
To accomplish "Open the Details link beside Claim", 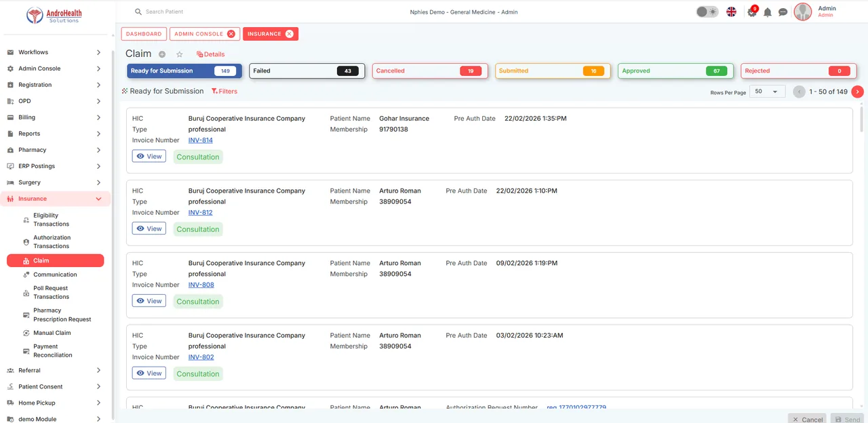I will coord(210,54).
